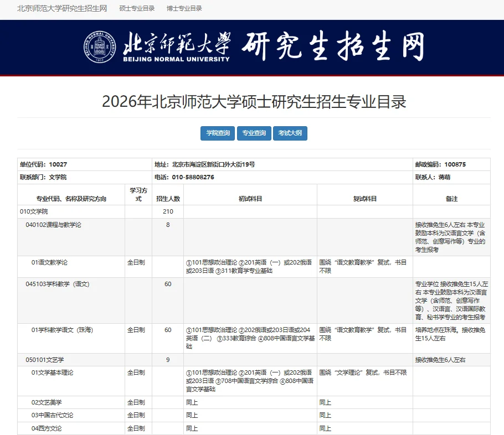This screenshot has height=435, width=504.
Task: Click the 01学科教学语文（珠海） direction
Action: point(62,330)
